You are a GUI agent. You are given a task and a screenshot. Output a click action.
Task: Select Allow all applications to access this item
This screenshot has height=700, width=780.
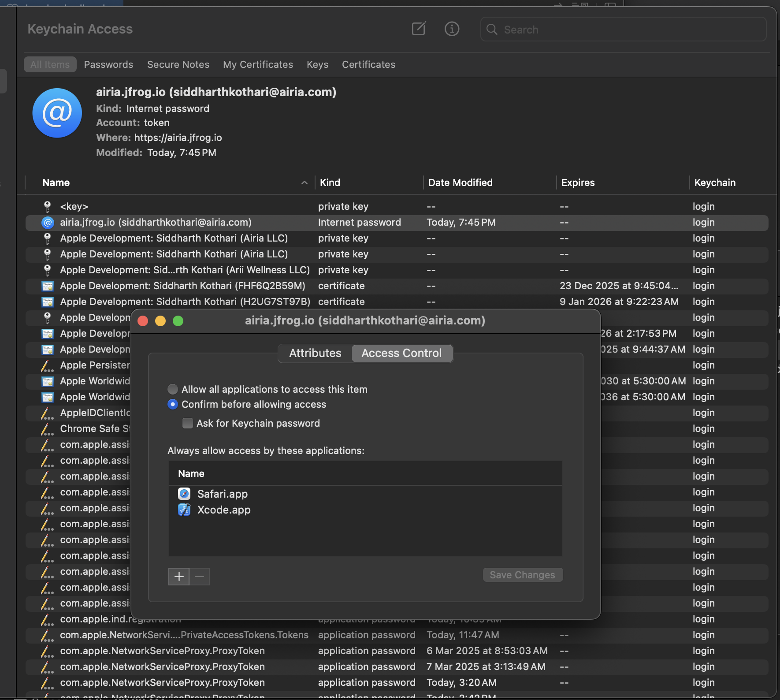click(x=173, y=389)
